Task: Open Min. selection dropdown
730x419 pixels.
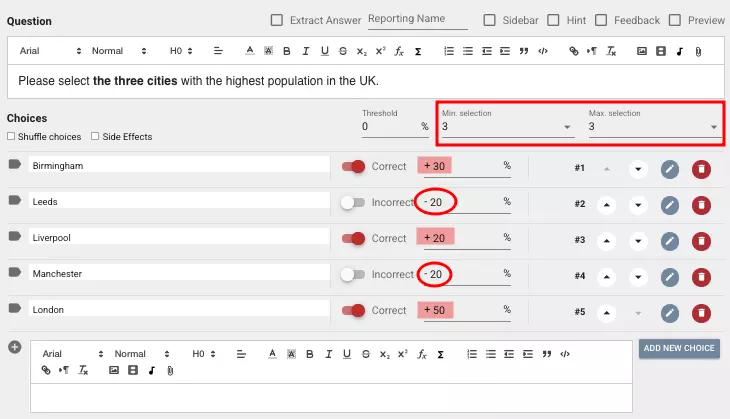Action: pyautogui.click(x=508, y=127)
